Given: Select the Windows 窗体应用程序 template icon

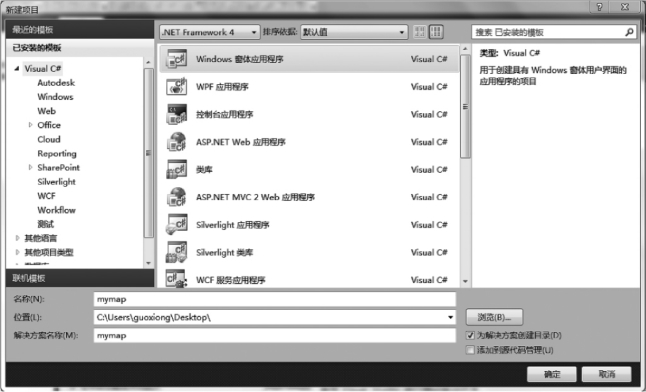Looking at the screenshot, I should 176,59.
